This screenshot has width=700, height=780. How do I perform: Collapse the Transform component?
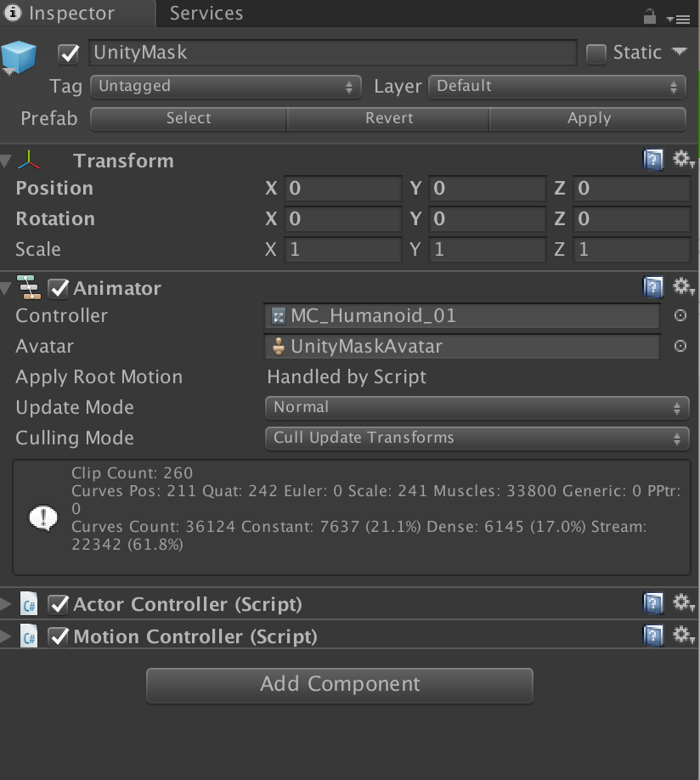click(7, 160)
